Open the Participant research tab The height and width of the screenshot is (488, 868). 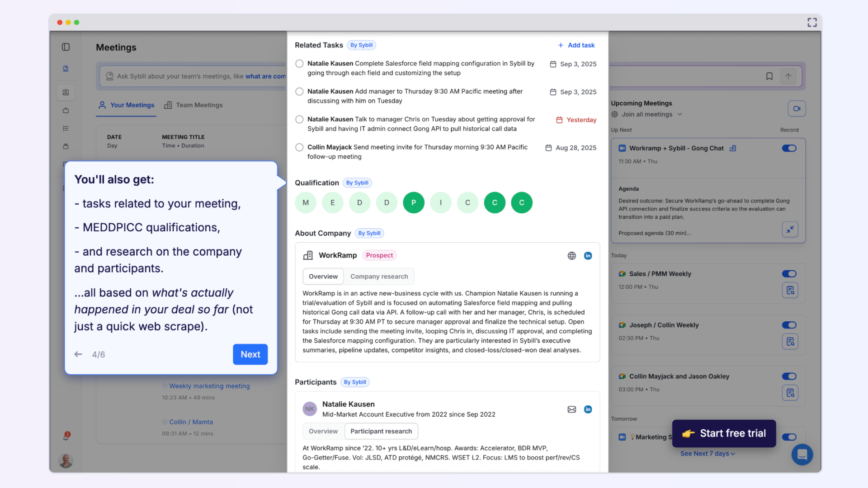pos(381,432)
